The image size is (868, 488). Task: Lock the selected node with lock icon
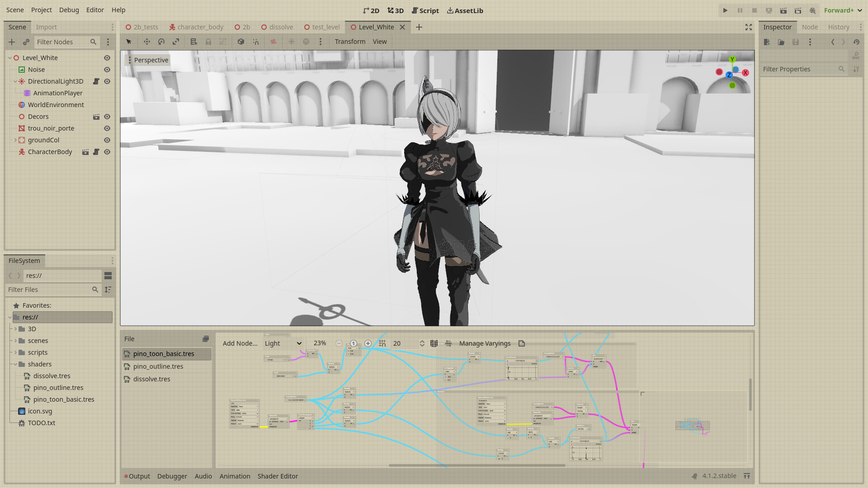208,42
